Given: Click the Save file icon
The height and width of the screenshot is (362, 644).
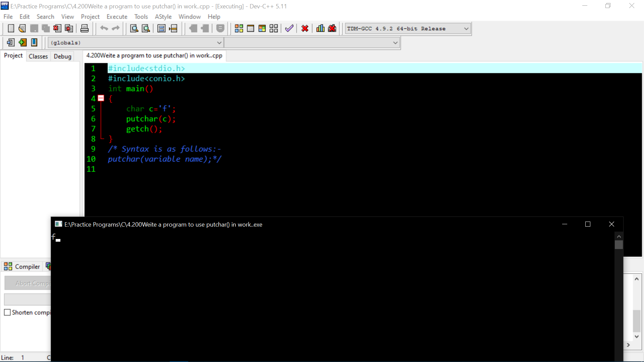Looking at the screenshot, I should click(x=34, y=28).
